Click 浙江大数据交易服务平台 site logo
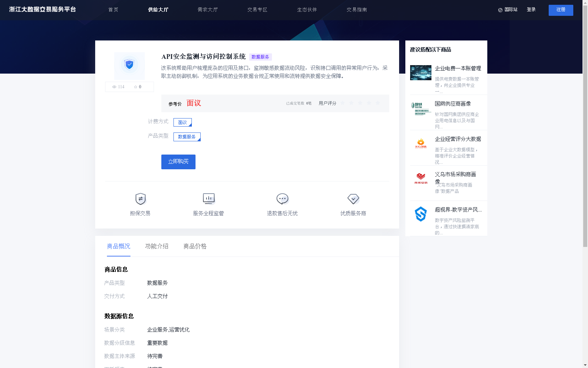588x368 pixels. (43, 10)
